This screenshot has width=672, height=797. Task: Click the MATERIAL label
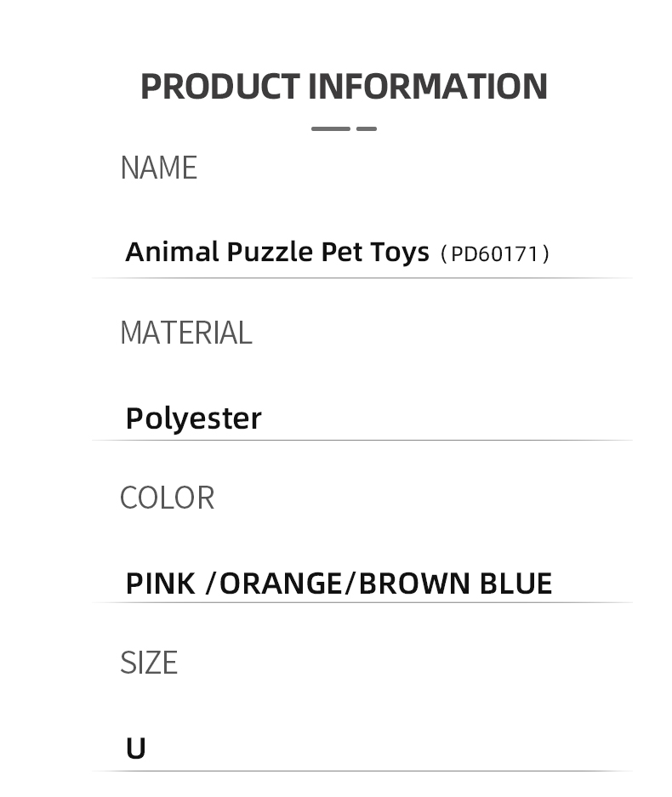pyautogui.click(x=186, y=333)
